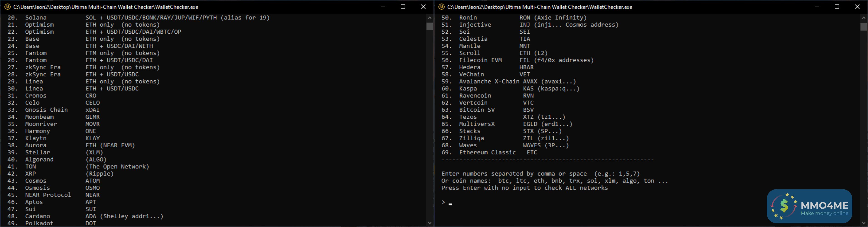868x227 pixels.
Task: Minimize the right WalletChecker window
Action: (817, 7)
